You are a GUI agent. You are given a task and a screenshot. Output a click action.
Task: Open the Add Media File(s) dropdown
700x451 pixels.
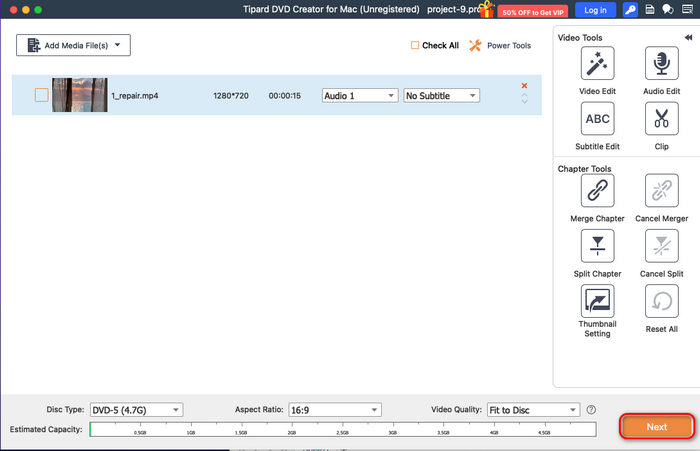pos(73,45)
